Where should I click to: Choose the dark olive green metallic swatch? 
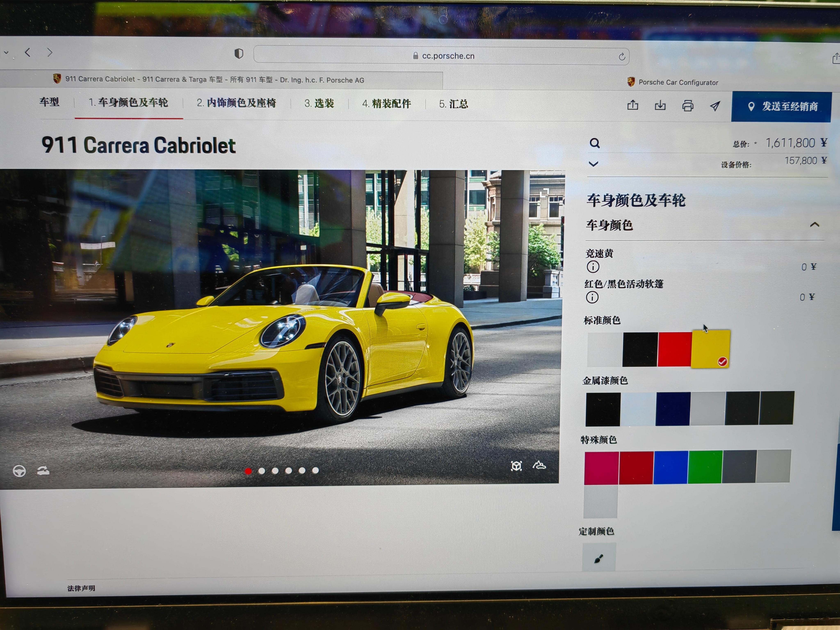[777, 407]
